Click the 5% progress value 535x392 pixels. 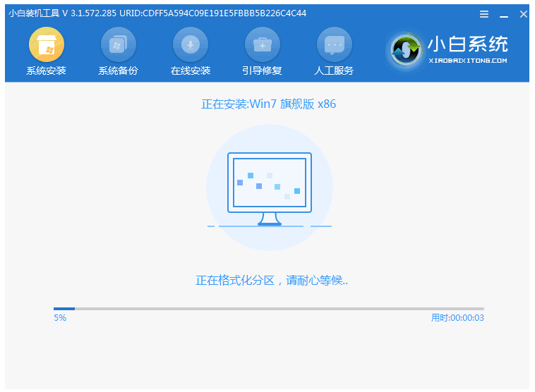pos(60,318)
